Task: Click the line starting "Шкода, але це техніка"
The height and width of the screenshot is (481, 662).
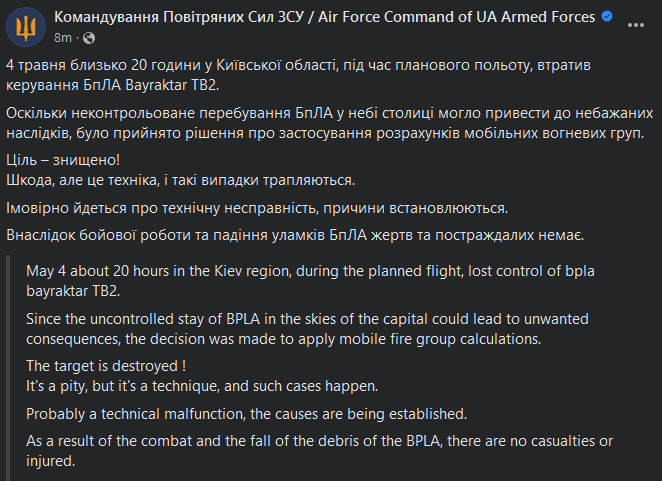Action: point(180,179)
